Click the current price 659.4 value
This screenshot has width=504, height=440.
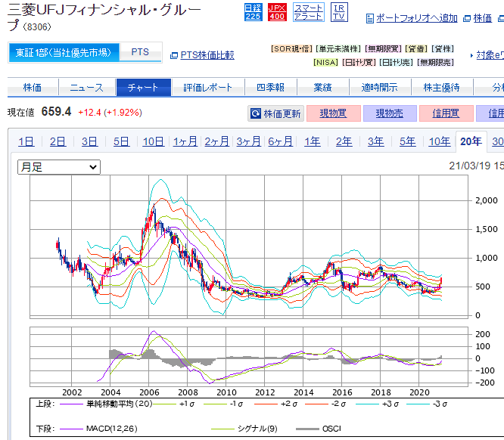tap(56, 112)
